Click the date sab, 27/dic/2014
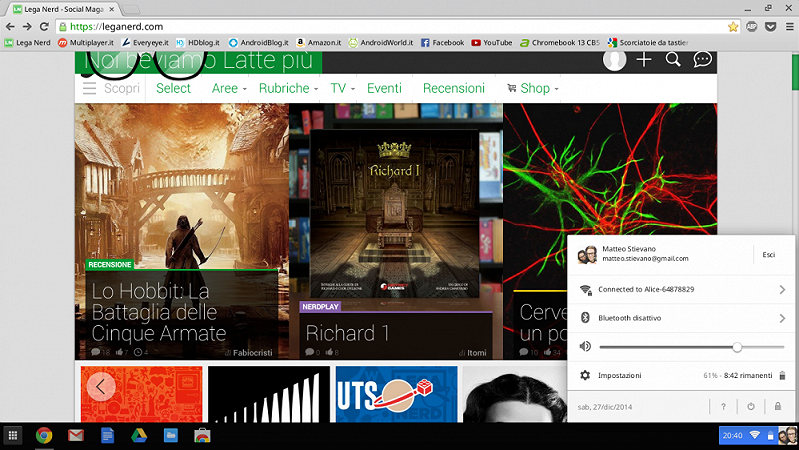Image resolution: width=799 pixels, height=450 pixels. coord(605,407)
